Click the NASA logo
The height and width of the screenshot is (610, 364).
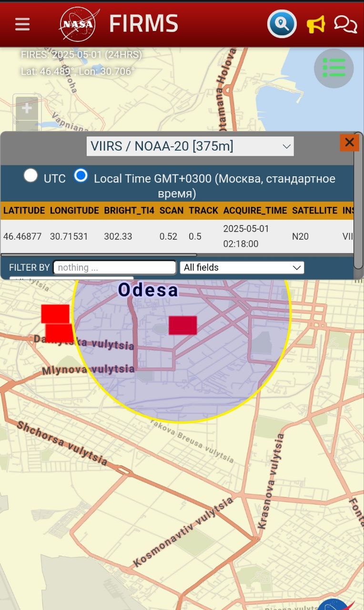[x=79, y=24]
